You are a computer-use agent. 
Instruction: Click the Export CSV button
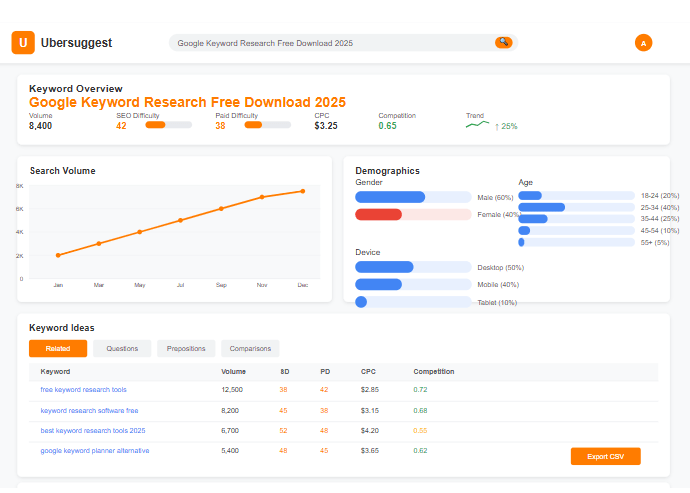pyautogui.click(x=605, y=456)
